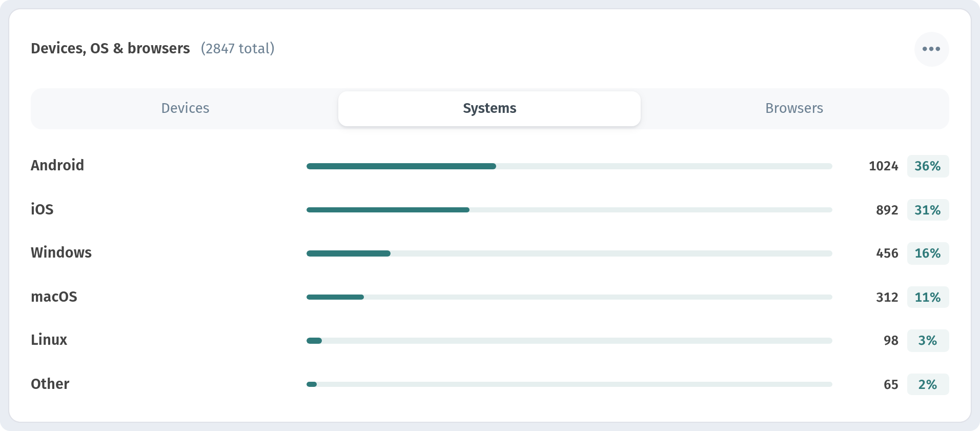Viewport: 980px width, 431px height.
Task: Click the 892 count value
Action: 887,210
